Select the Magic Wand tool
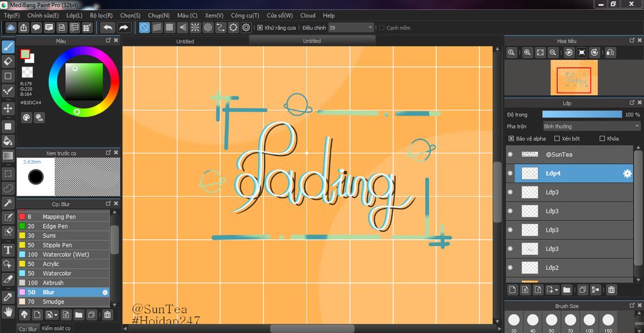The width and height of the screenshot is (644, 333). 8,203
